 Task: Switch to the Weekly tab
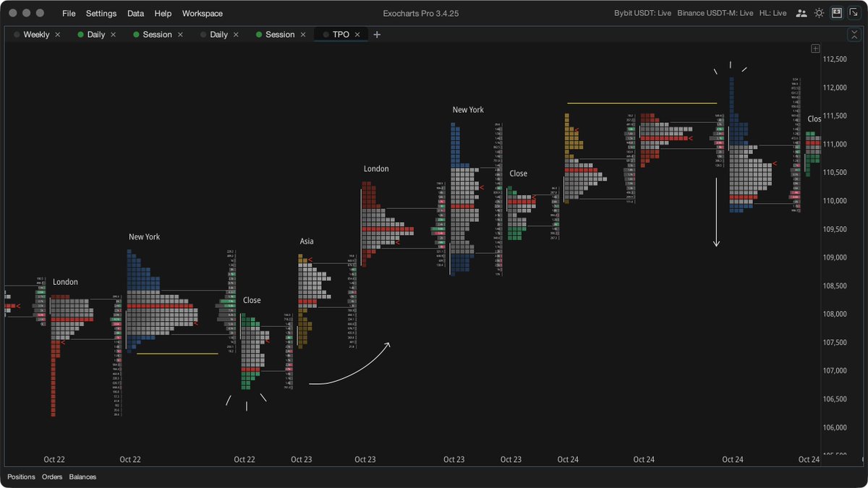[x=36, y=35]
